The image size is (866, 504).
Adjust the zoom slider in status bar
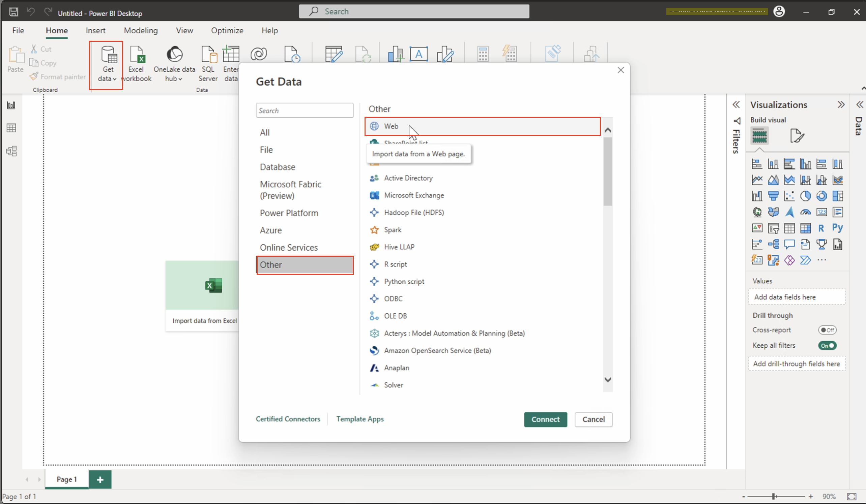(774, 497)
